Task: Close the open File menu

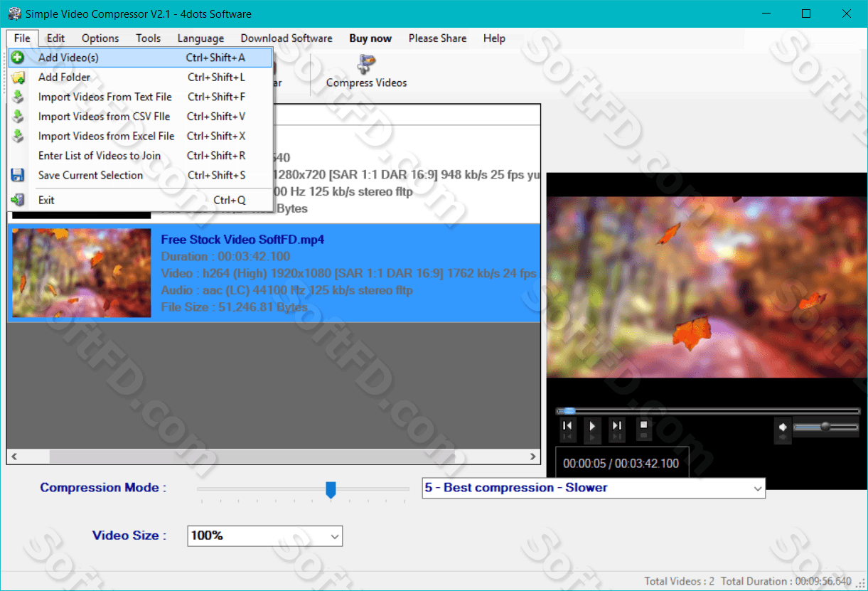Action: tap(22, 38)
